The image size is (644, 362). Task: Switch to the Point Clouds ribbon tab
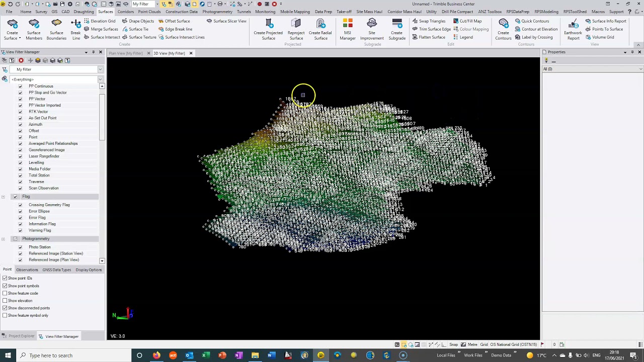[149, 12]
